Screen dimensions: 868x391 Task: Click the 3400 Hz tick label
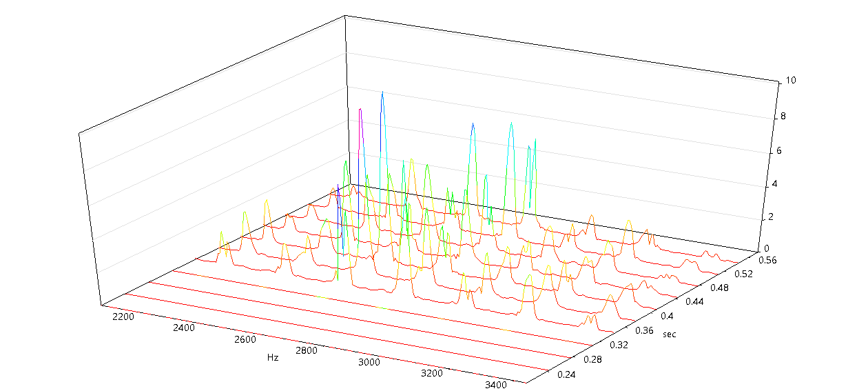coord(495,385)
